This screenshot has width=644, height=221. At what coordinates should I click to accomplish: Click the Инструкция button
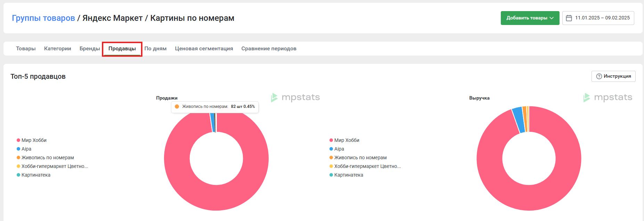(x=613, y=76)
